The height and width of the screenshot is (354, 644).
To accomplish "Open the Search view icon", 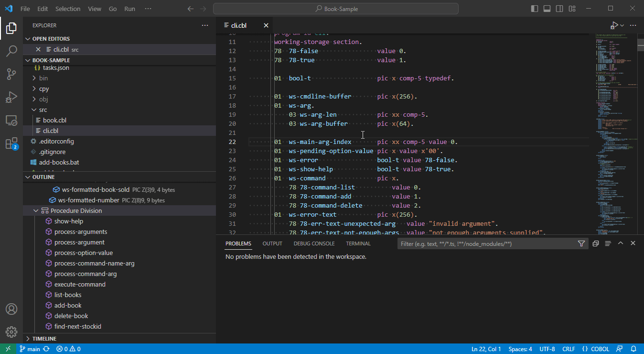I will pos(11,51).
